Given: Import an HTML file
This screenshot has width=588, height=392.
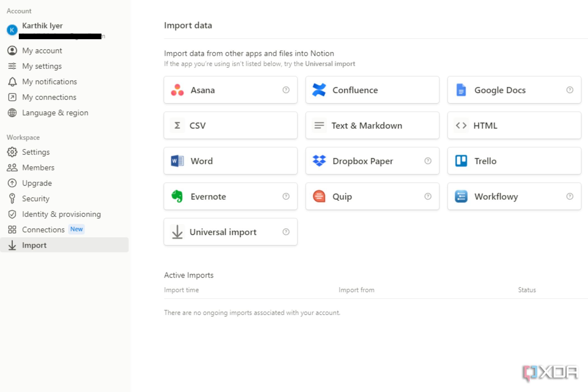Looking at the screenshot, I should coord(514,125).
